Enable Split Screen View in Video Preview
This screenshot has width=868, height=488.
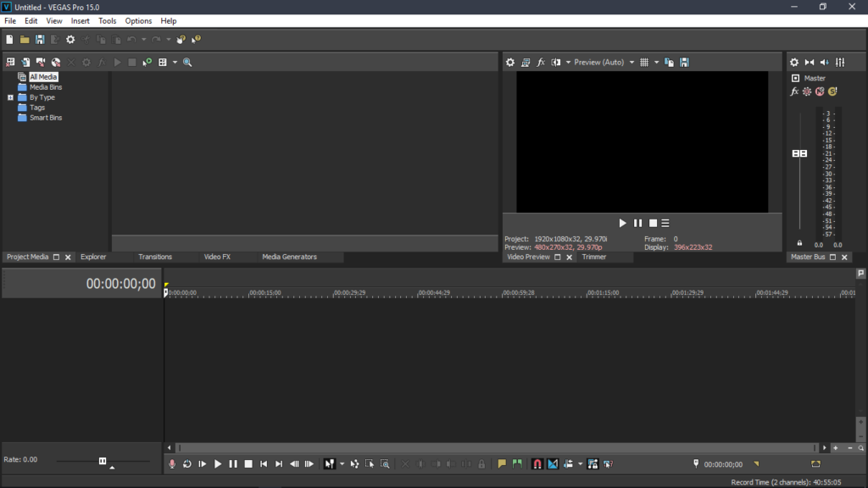(556, 62)
